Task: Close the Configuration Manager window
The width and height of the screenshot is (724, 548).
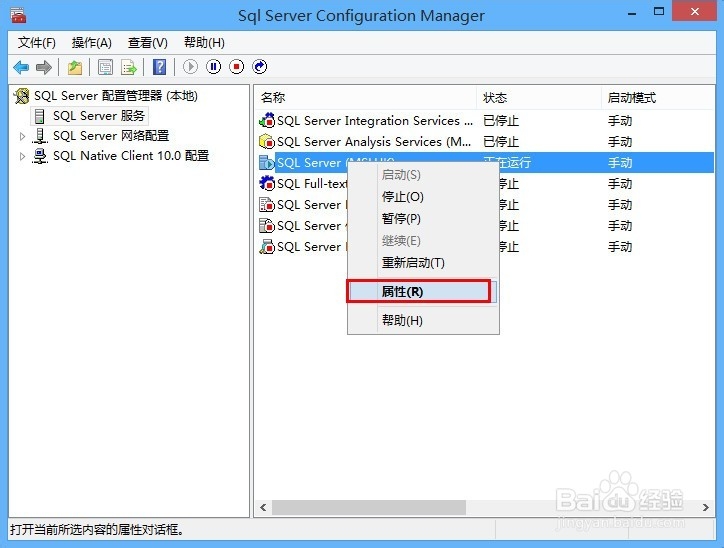Action: [x=694, y=12]
